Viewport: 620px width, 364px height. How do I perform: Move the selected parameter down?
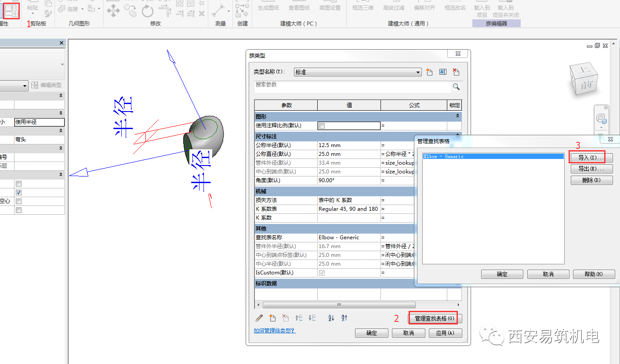(x=312, y=318)
